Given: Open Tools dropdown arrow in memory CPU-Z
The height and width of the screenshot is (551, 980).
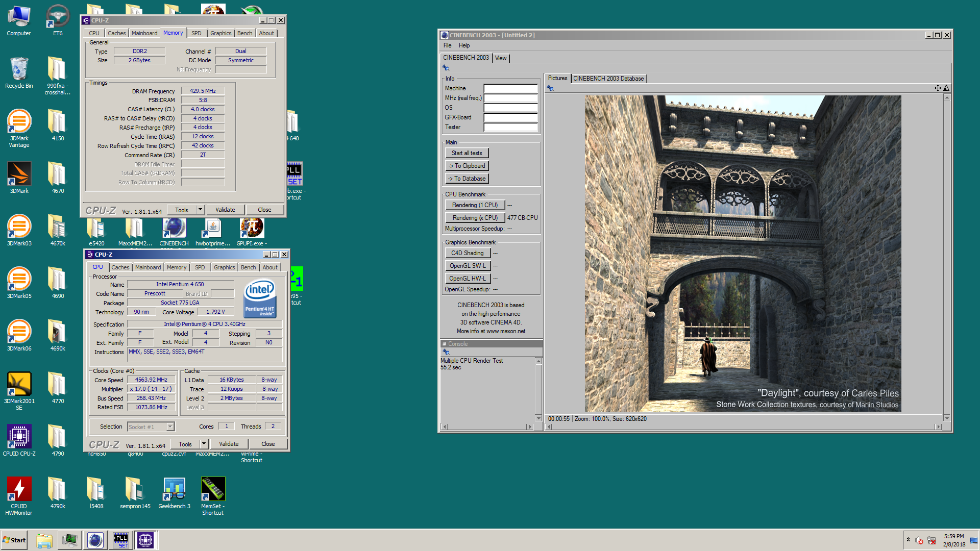Looking at the screenshot, I should pos(201,210).
